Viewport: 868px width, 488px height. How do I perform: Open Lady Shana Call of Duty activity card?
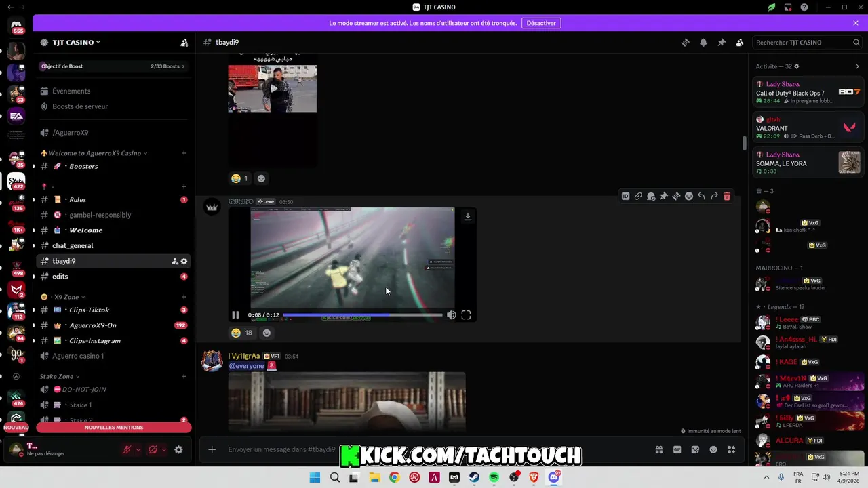point(808,92)
